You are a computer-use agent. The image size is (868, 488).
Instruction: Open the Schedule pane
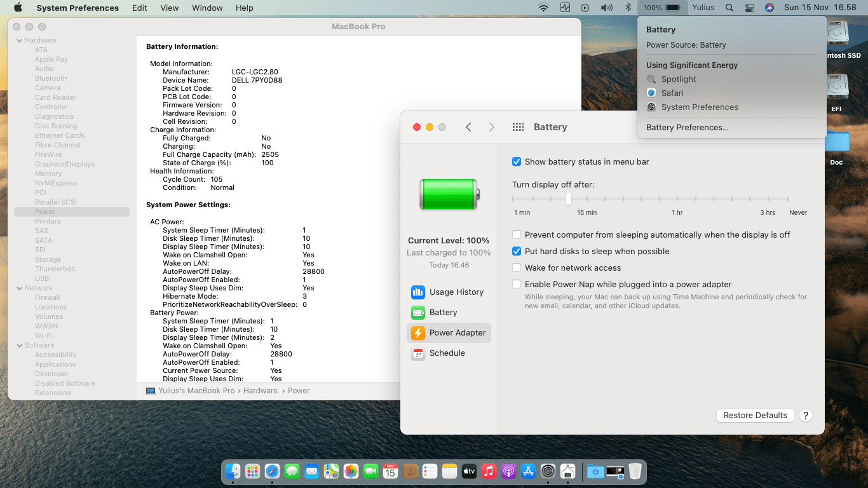[x=447, y=353]
